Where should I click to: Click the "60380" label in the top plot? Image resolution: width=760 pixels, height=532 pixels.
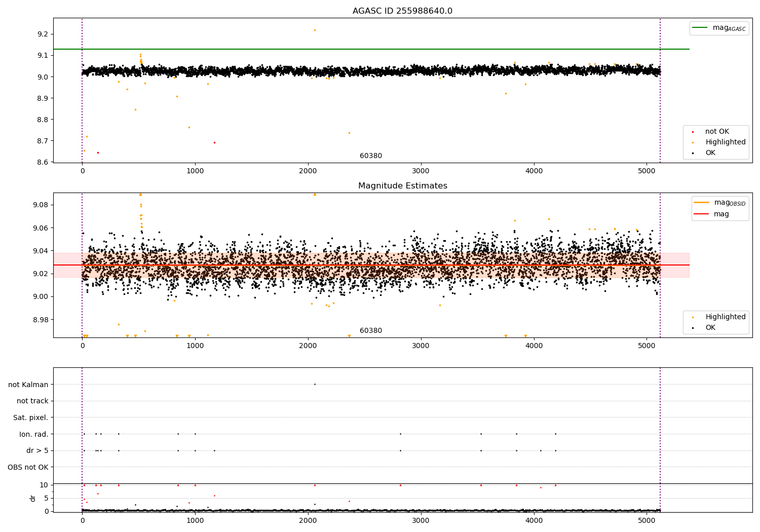(x=371, y=156)
